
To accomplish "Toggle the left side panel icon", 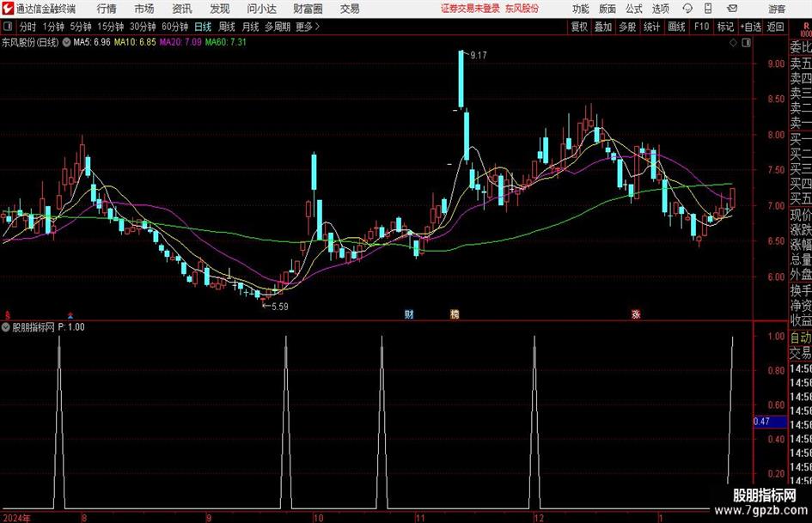I will (8, 27).
